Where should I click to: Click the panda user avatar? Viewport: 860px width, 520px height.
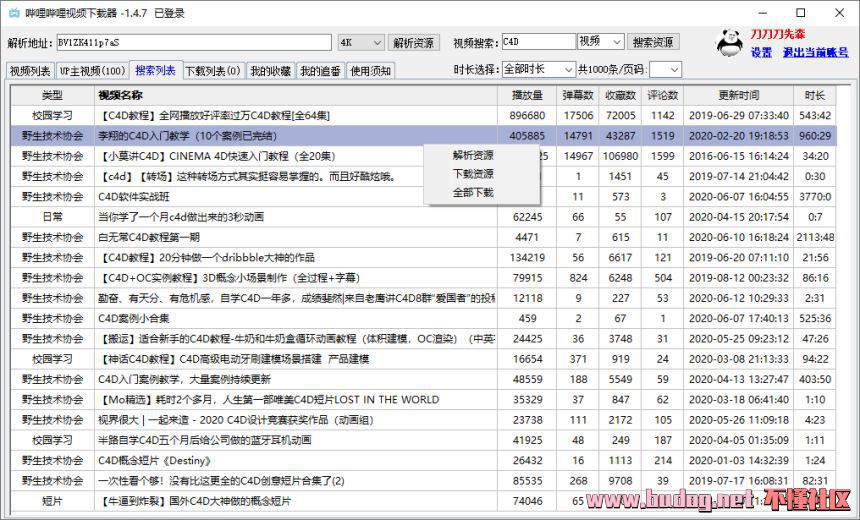(730, 43)
